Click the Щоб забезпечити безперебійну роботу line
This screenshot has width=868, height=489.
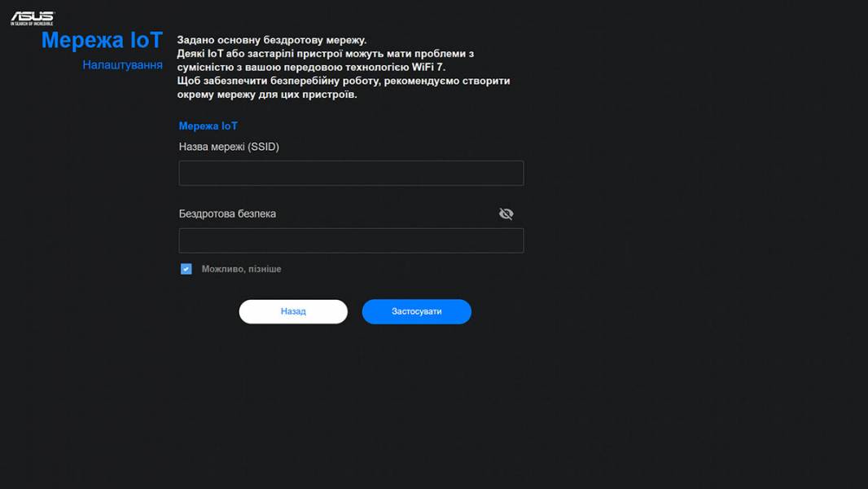click(x=344, y=81)
